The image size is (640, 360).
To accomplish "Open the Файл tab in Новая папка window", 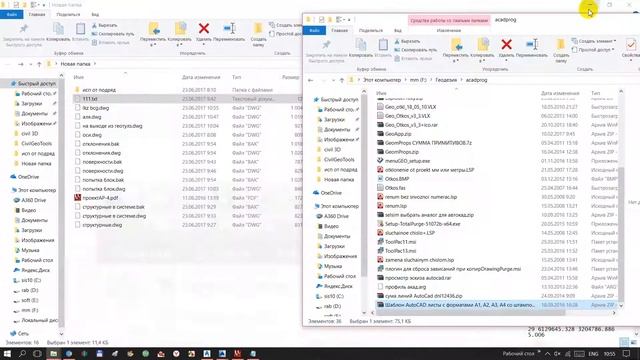I will click(11, 15).
